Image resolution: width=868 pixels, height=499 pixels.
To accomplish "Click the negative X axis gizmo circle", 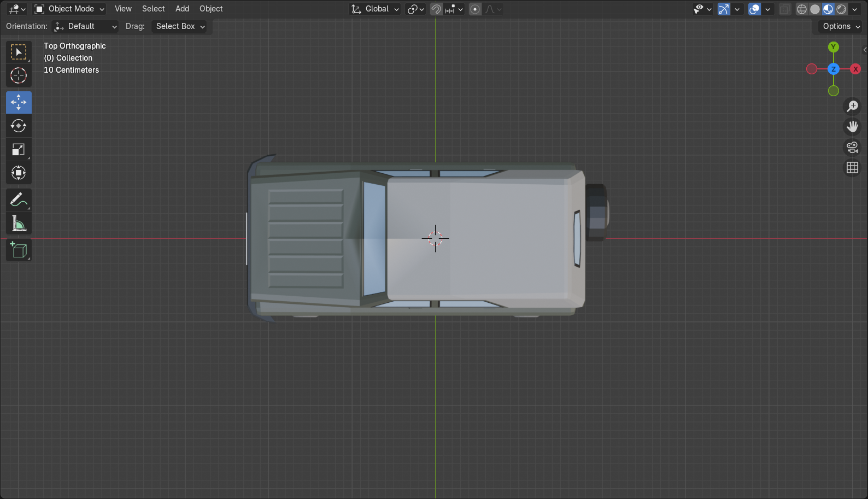I will (812, 69).
